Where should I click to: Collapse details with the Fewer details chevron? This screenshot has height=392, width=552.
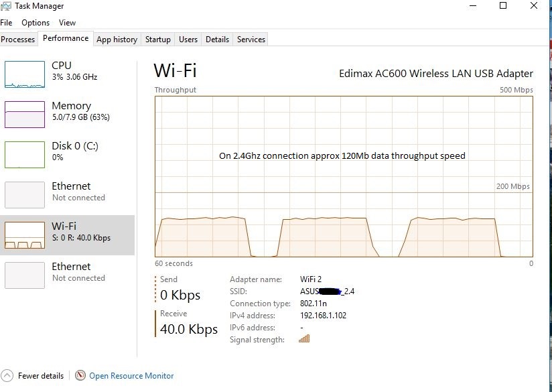click(x=7, y=376)
